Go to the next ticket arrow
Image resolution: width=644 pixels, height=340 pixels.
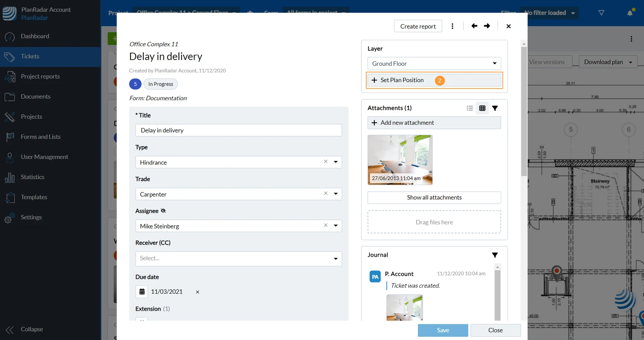pos(487,26)
